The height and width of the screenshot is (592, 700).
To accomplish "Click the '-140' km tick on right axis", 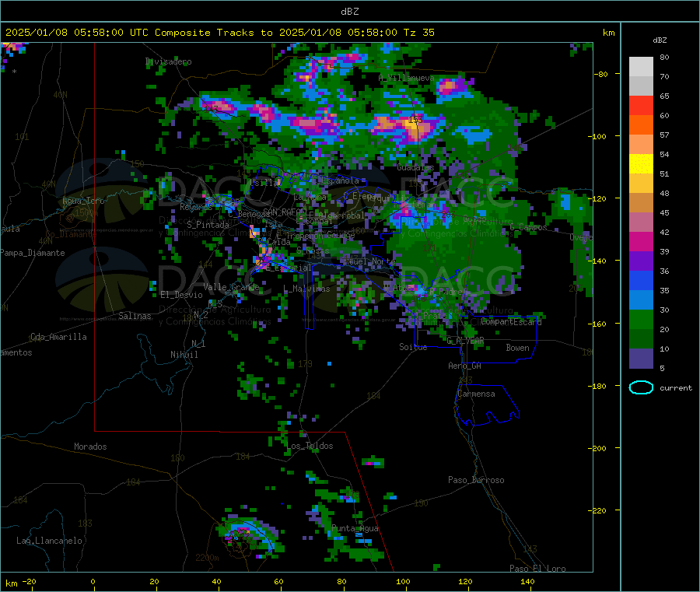I will coord(597,261).
